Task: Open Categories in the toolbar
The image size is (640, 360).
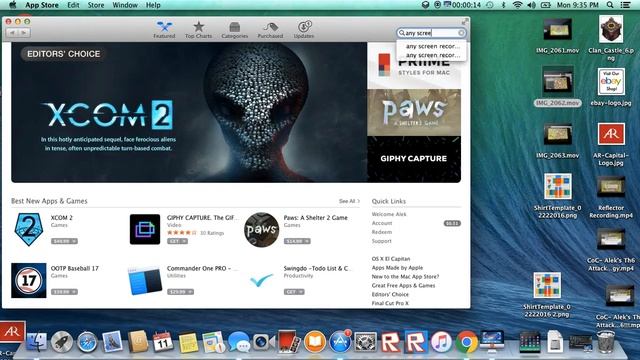Action: click(234, 30)
